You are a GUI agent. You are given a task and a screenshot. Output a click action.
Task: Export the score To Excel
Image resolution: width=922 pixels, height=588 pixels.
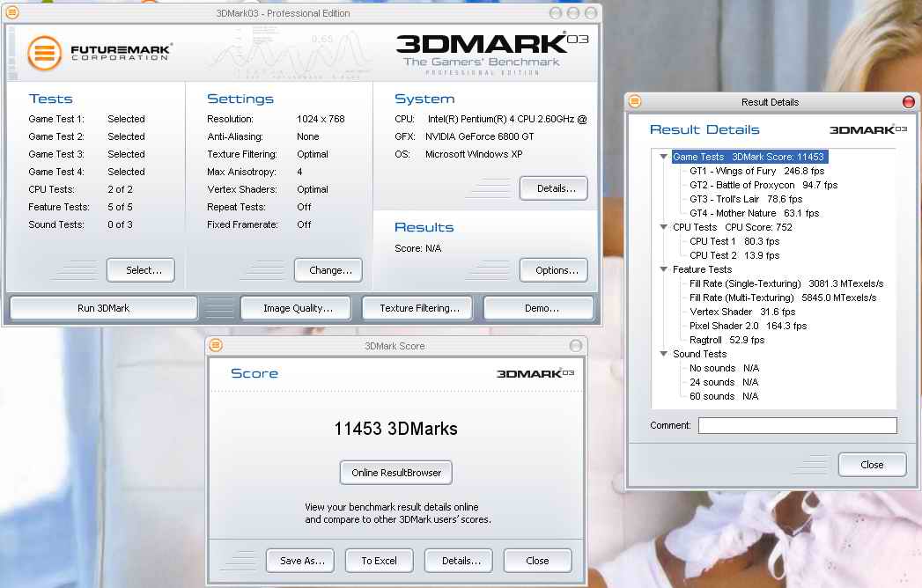point(380,561)
